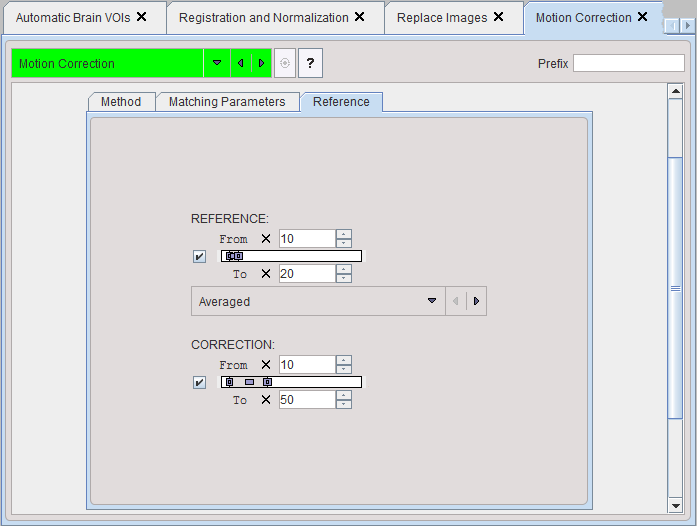Click the vertical scrollbar thumb
Viewport: 697px width, 526px height.
pos(676,288)
